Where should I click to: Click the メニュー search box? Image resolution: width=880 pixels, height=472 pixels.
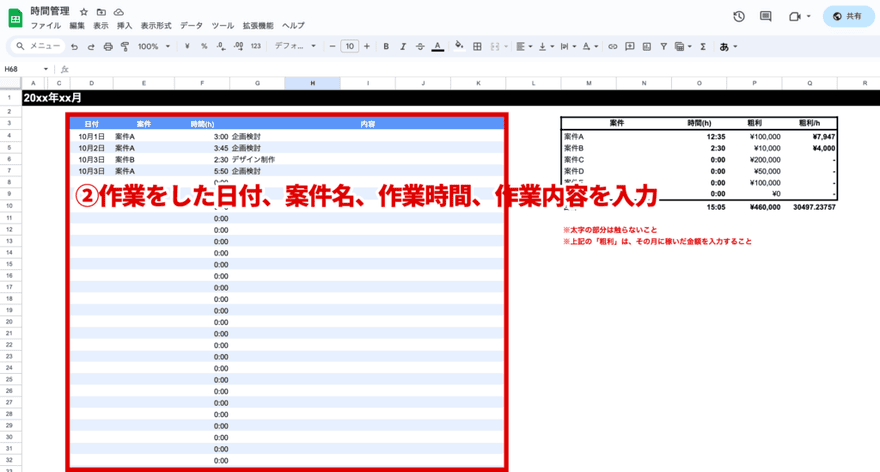pyautogui.click(x=38, y=47)
